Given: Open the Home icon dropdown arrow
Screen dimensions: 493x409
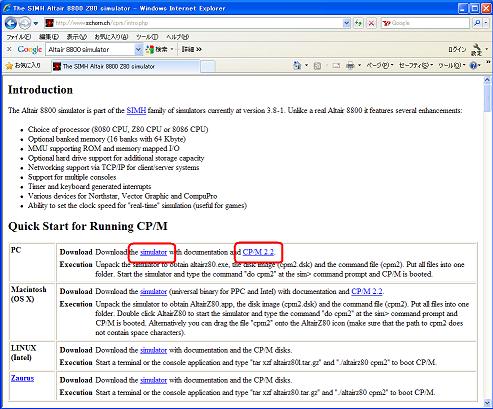Looking at the screenshot, I should point(306,66).
